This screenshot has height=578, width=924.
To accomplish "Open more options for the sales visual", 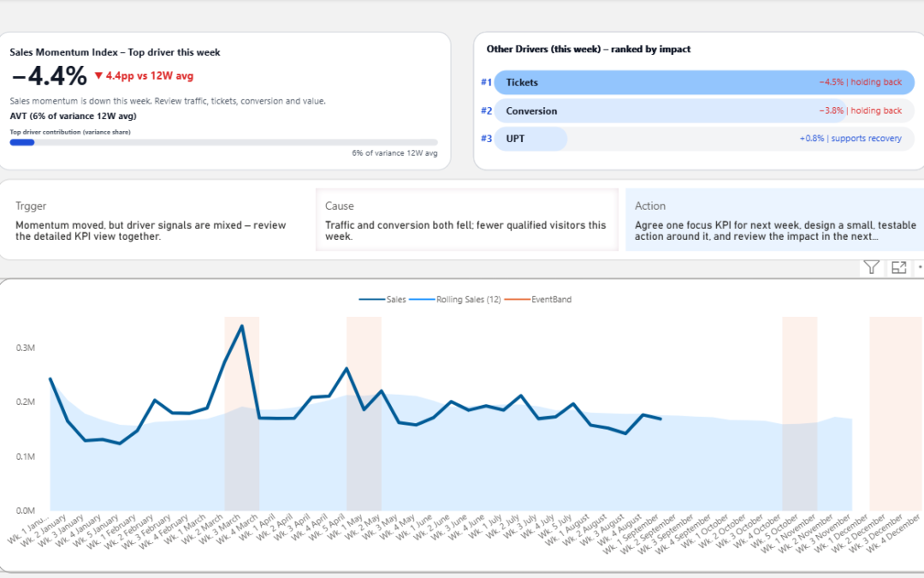I will pos(920,267).
